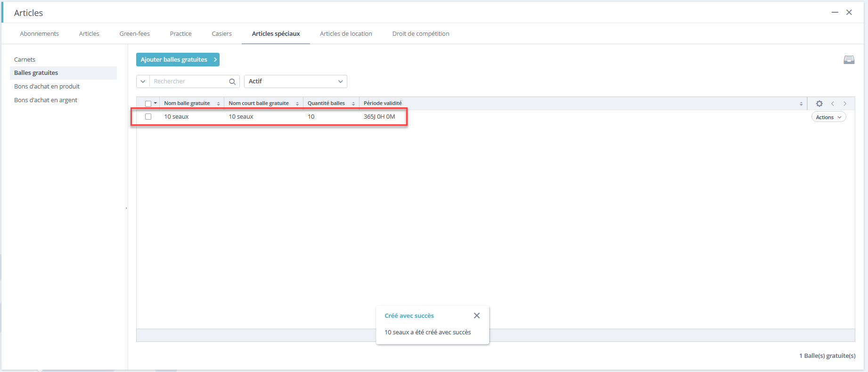Open table settings gear icon

pyautogui.click(x=819, y=104)
